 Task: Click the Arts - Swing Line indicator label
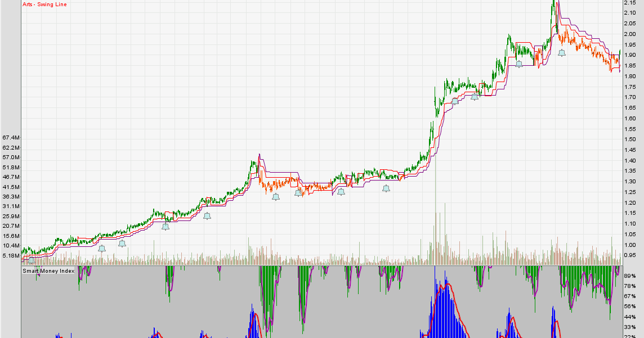(x=44, y=4)
